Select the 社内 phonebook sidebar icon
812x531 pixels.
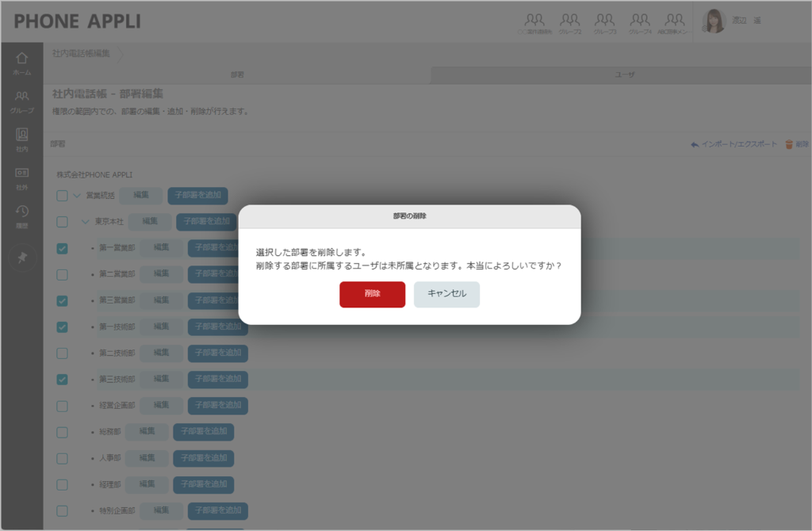coord(22,139)
